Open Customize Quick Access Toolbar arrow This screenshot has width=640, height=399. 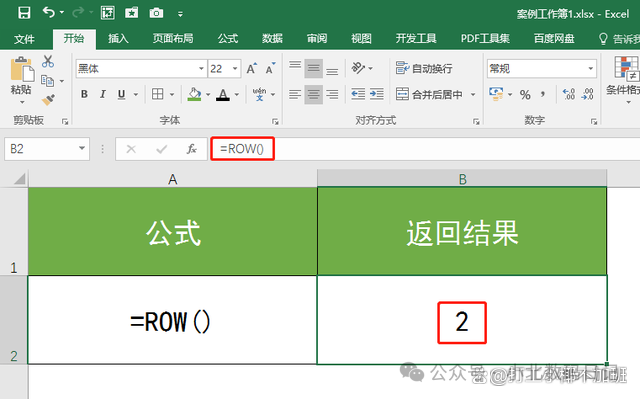(x=180, y=14)
